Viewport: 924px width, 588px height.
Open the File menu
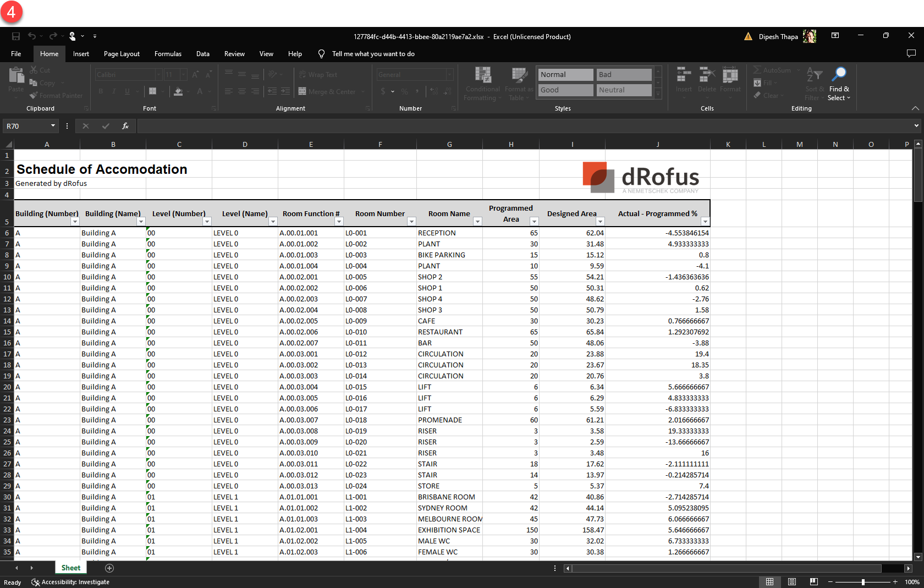(16, 54)
